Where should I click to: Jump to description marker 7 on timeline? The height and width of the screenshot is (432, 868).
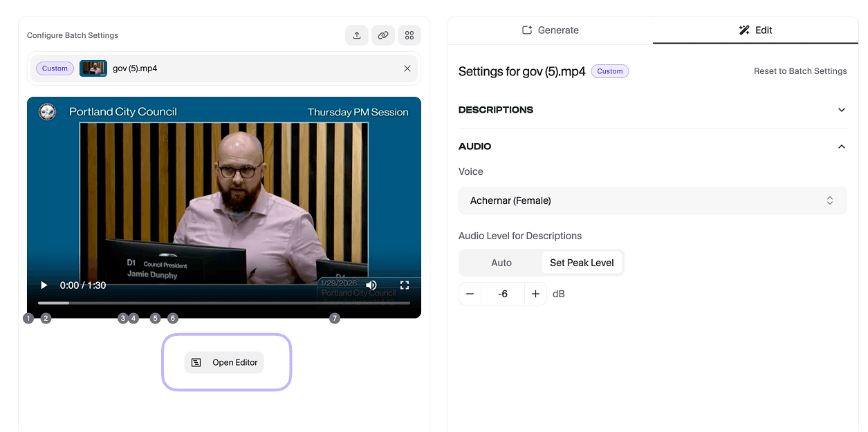tap(334, 318)
